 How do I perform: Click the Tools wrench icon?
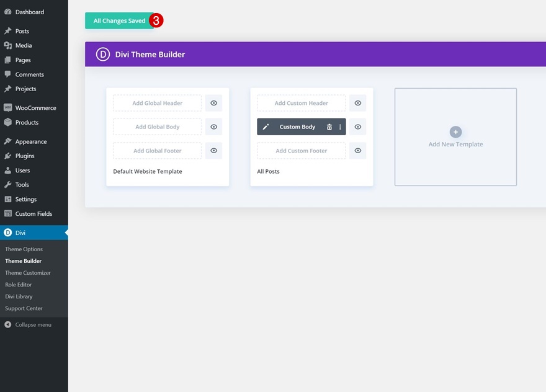click(x=7, y=184)
